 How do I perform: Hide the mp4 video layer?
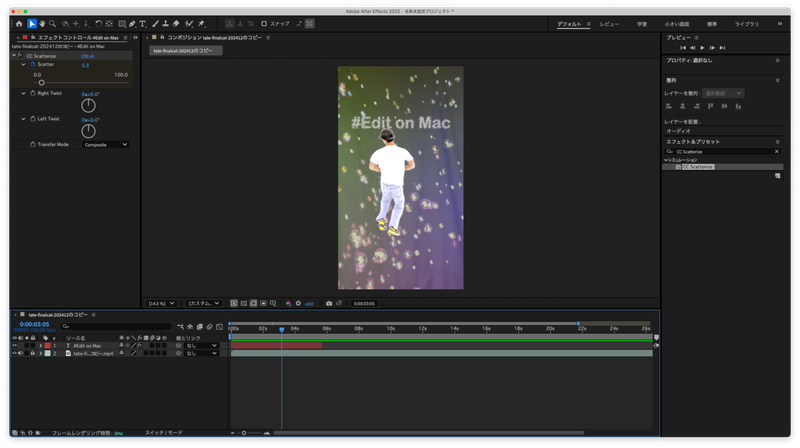click(14, 353)
